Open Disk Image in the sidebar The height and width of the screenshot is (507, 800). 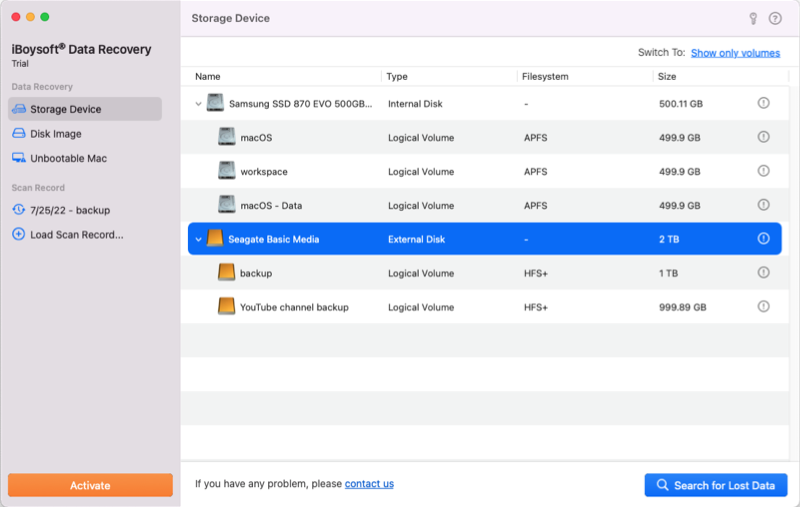(x=56, y=134)
